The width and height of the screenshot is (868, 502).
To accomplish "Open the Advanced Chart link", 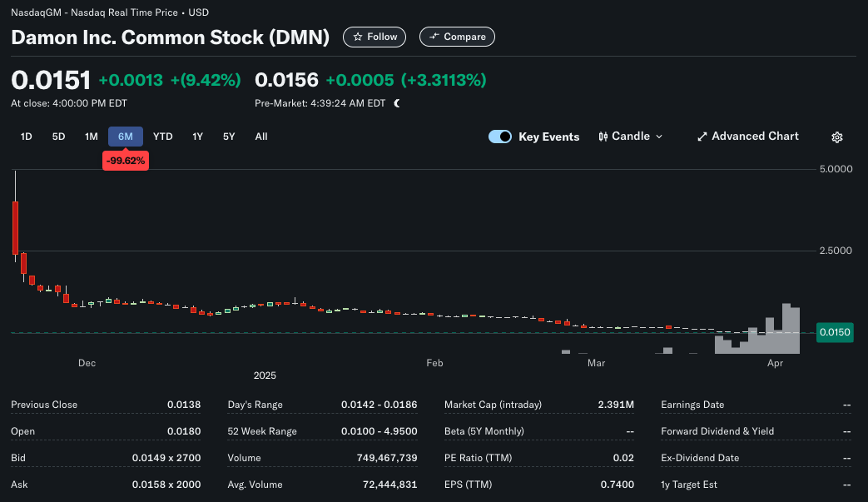I will (x=748, y=137).
